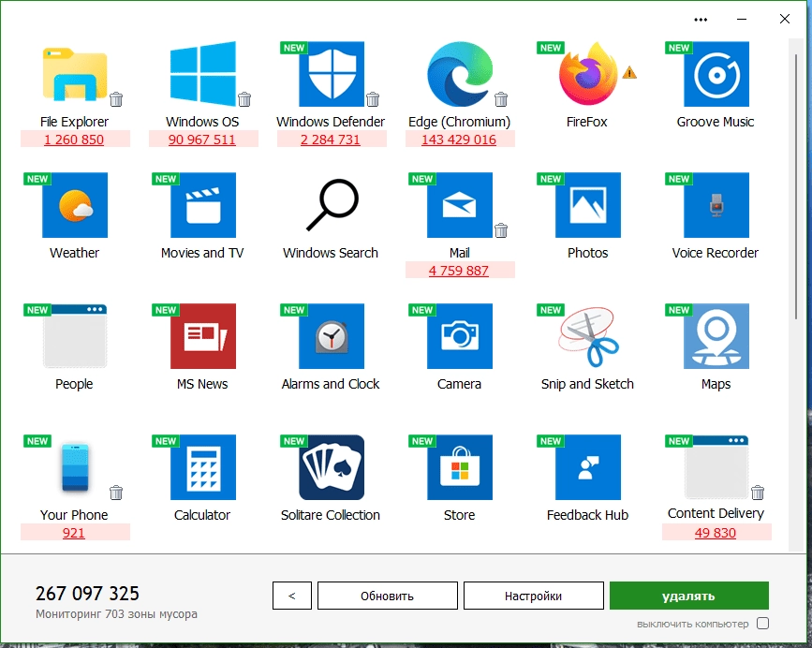Click the Movies and TV label
This screenshot has height=648, width=812.
[202, 253]
